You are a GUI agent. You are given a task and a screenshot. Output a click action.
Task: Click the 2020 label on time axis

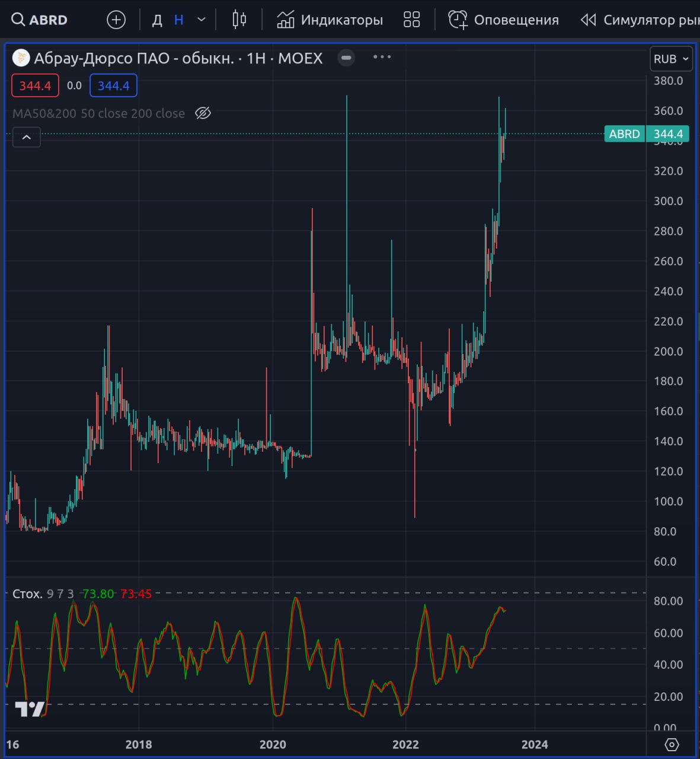coord(273,744)
